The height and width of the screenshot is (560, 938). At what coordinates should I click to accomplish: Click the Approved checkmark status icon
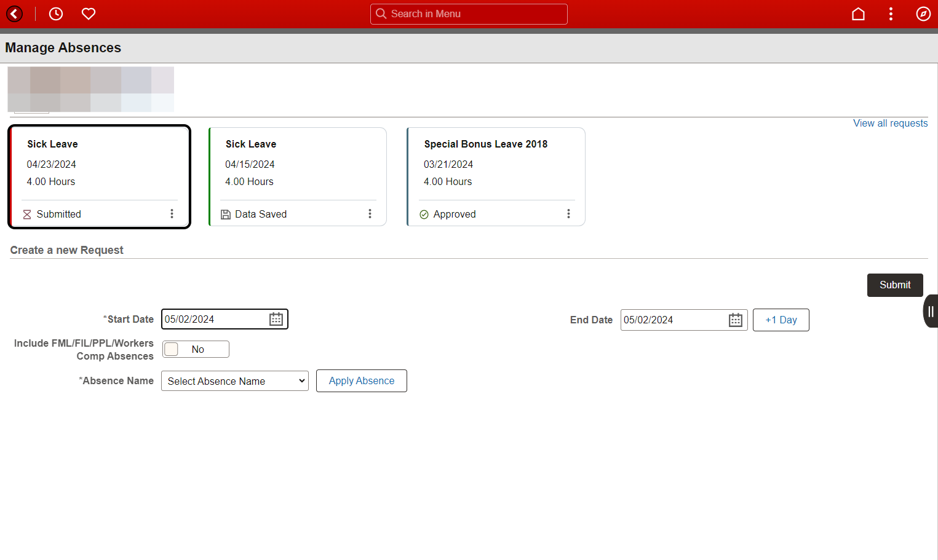pyautogui.click(x=424, y=215)
